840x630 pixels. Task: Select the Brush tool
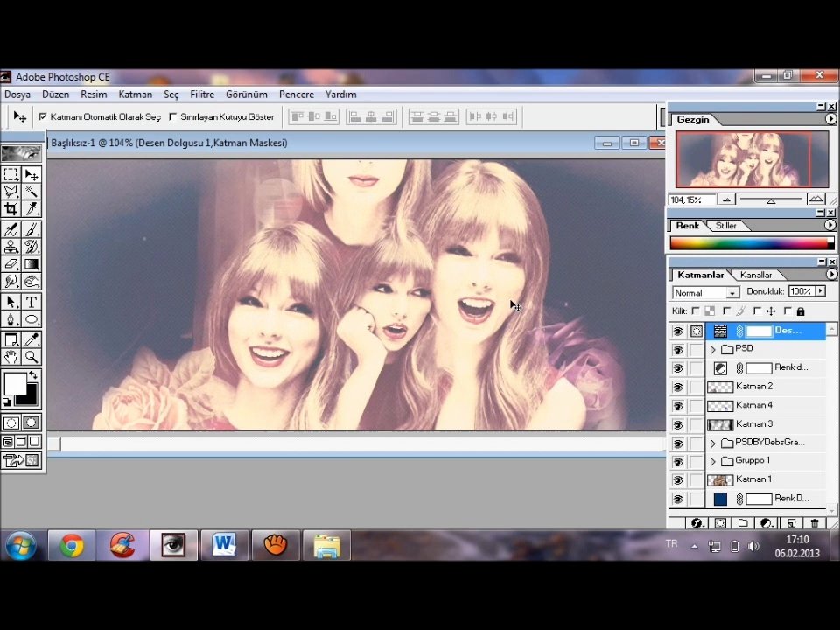click(x=31, y=230)
